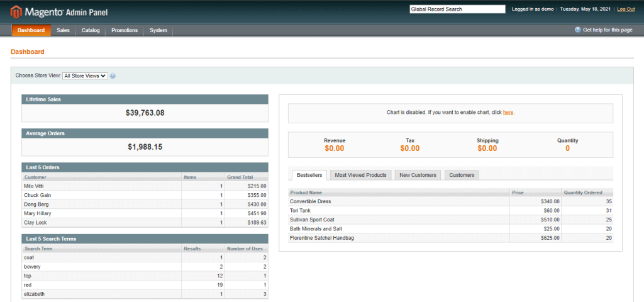644x302 pixels.
Task: Click the 'red' search term
Action: (x=28, y=285)
